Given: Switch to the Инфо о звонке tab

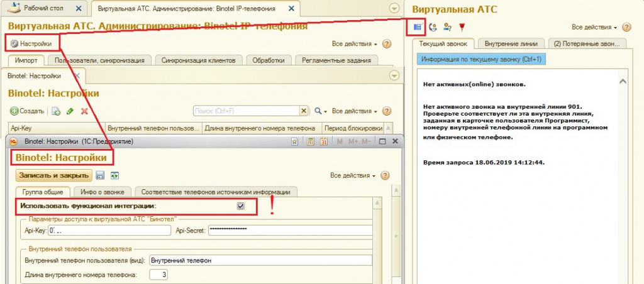Looking at the screenshot, I should 103,192.
